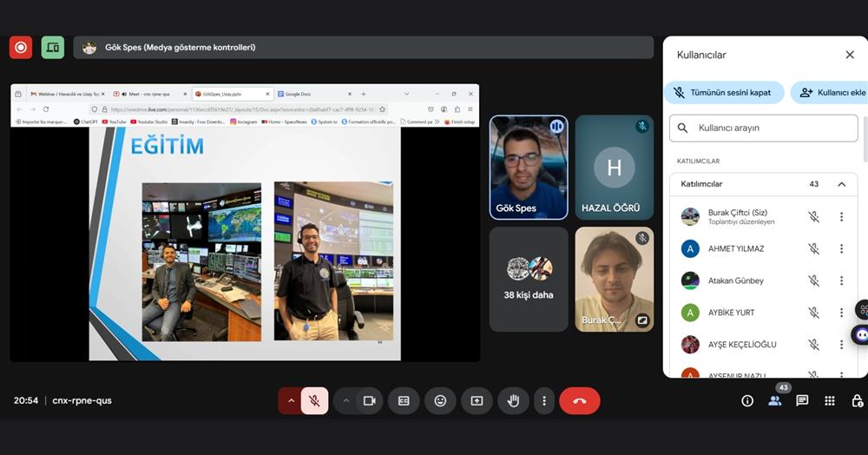
Task: Mute Burak Çiftci's microphone icon in list
Action: click(813, 217)
